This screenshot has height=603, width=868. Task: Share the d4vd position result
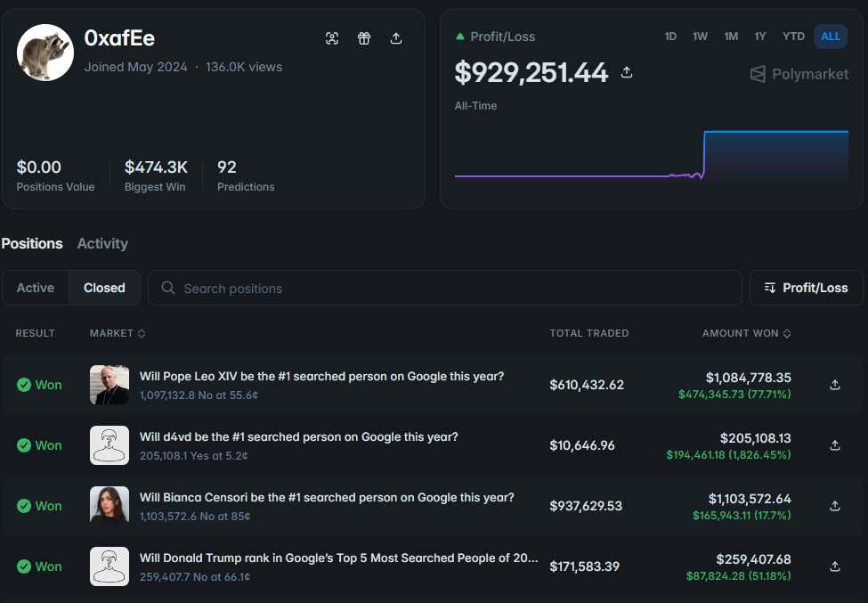[835, 445]
